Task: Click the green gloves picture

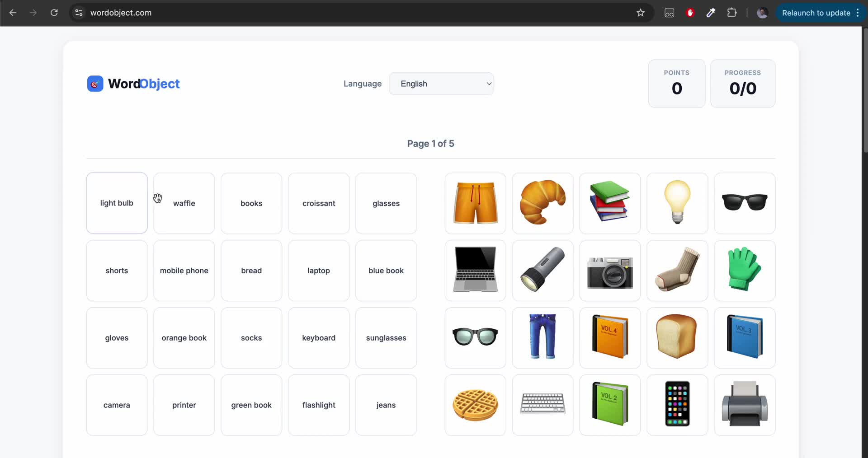Action: coord(745,271)
